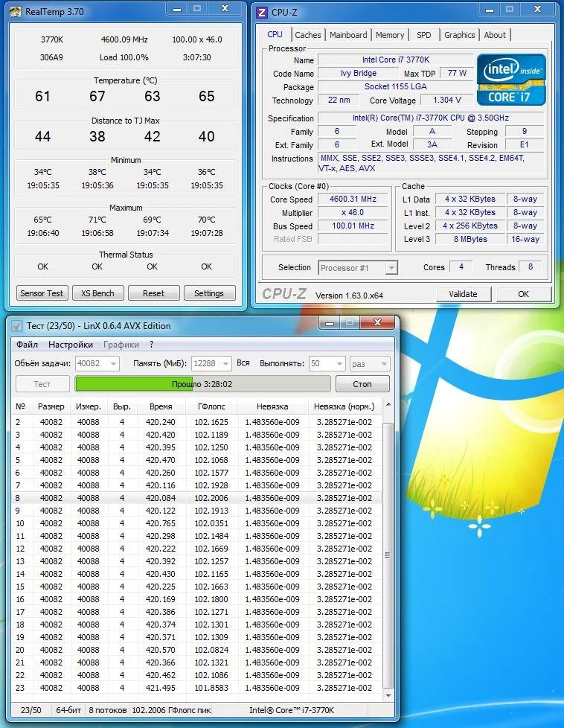This screenshot has width=564, height=728.
Task: Click the Core Voltage 1.304 V value
Action: [x=446, y=100]
